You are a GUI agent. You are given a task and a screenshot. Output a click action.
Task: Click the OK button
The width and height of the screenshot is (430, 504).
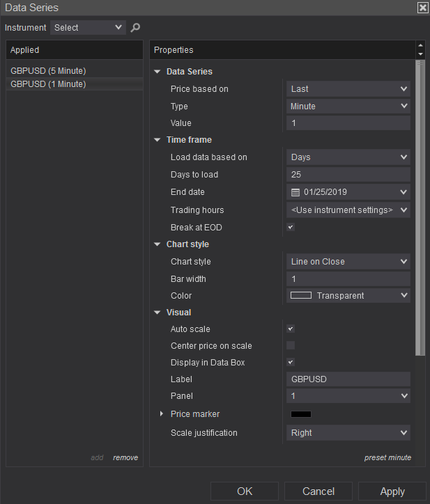click(245, 491)
